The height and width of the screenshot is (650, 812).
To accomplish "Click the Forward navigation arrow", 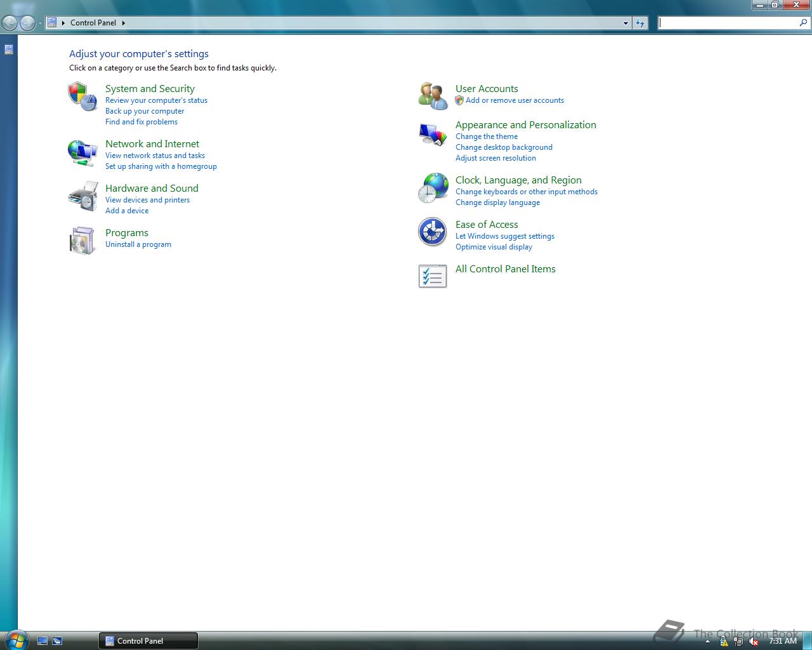I will coord(27,23).
